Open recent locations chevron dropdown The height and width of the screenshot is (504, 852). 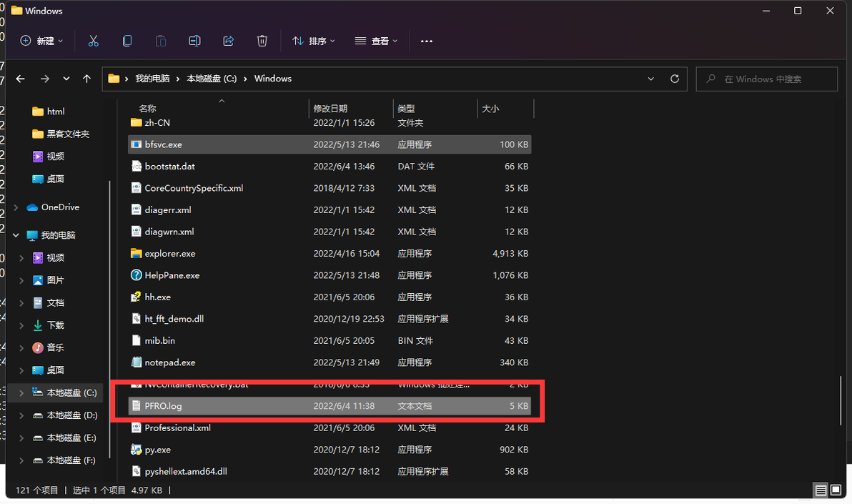(66, 79)
